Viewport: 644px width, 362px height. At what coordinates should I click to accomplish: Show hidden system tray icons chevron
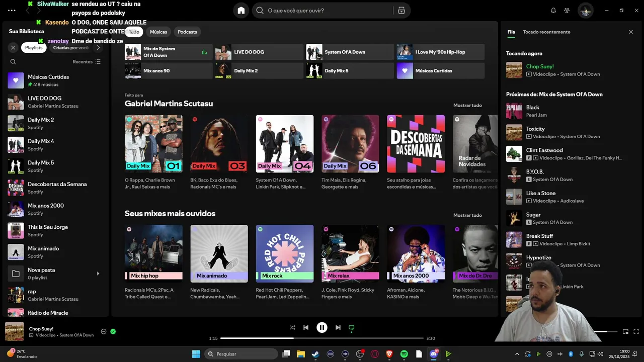518,354
